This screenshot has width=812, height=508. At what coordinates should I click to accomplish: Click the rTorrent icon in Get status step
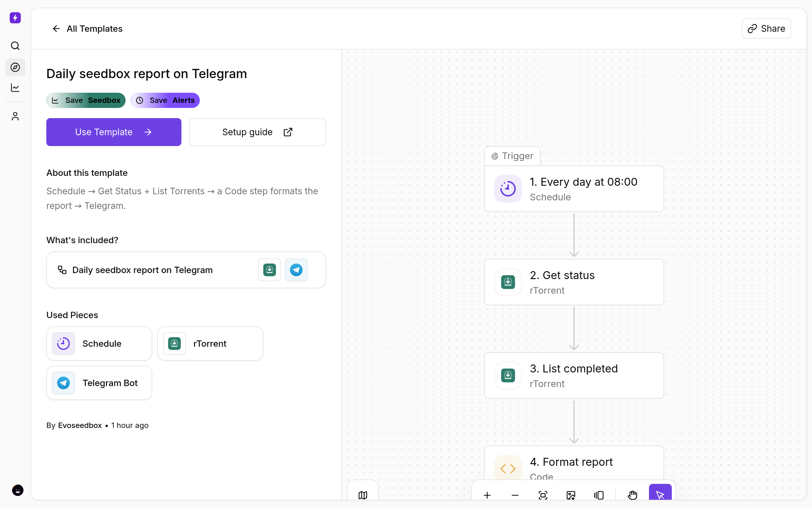click(x=508, y=282)
